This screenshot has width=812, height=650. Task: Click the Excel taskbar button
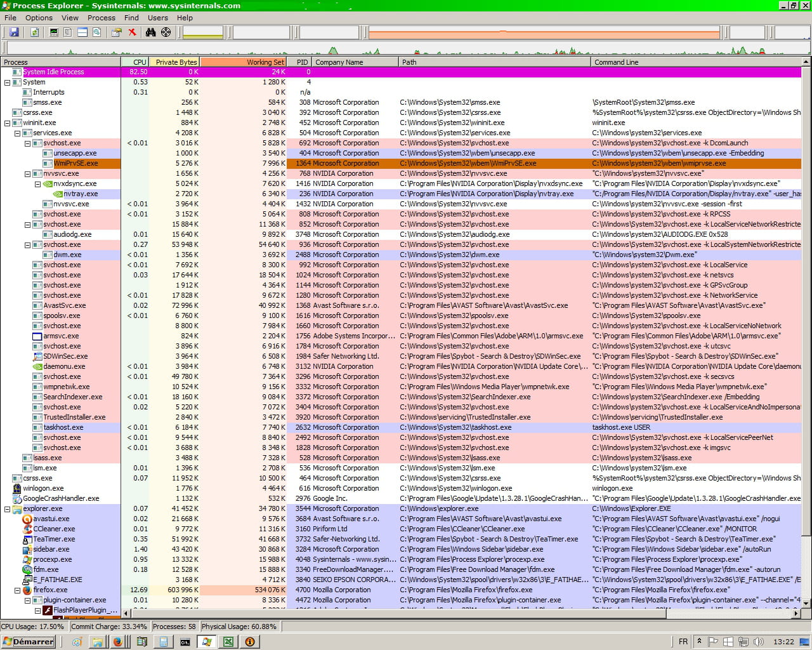tap(228, 642)
